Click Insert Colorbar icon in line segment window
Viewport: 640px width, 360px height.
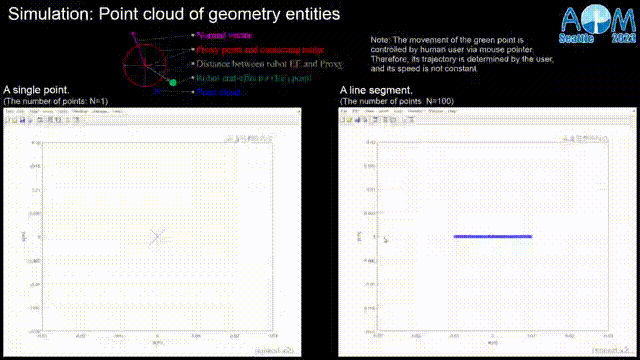point(385,120)
